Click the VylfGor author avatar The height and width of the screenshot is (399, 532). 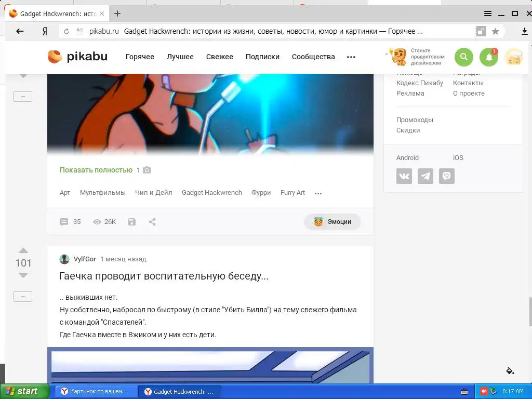pos(64,259)
